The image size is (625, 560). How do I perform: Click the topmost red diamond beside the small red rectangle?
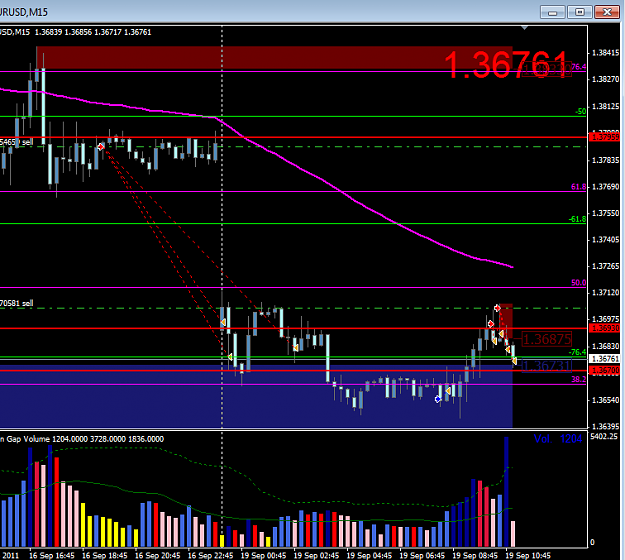[x=497, y=308]
